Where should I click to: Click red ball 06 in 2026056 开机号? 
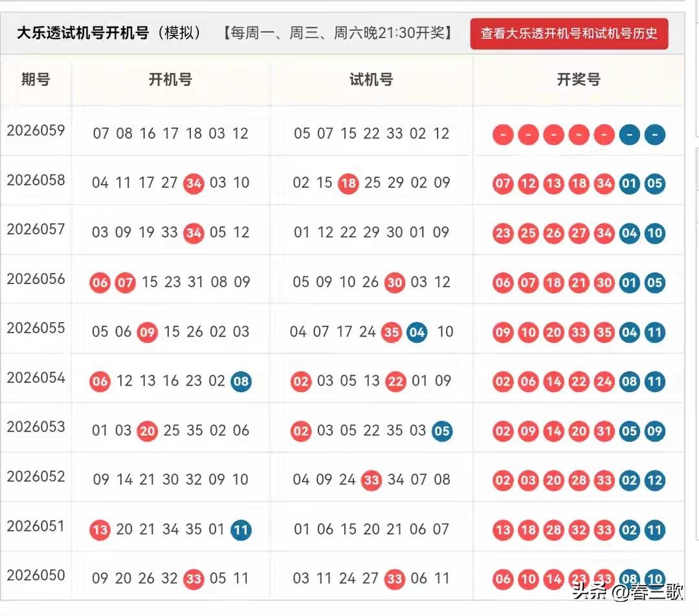point(100,283)
